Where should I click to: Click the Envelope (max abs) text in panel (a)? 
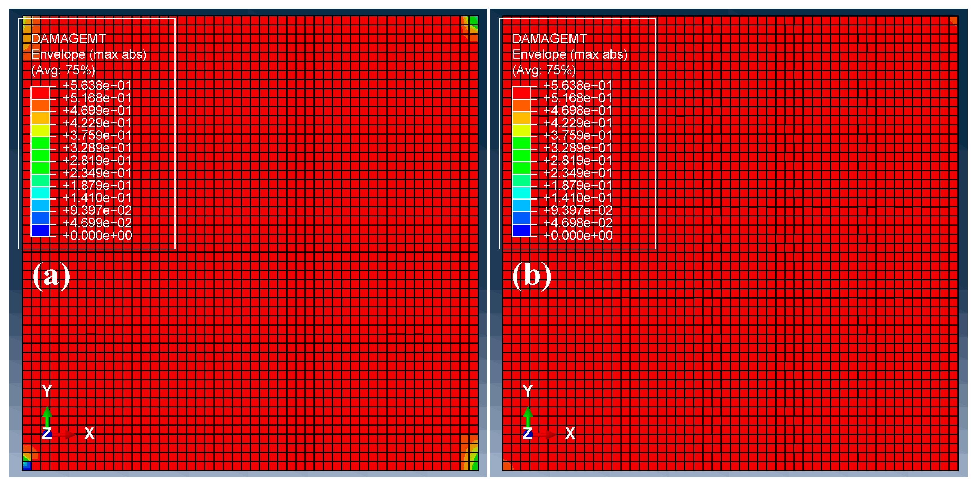click(89, 54)
